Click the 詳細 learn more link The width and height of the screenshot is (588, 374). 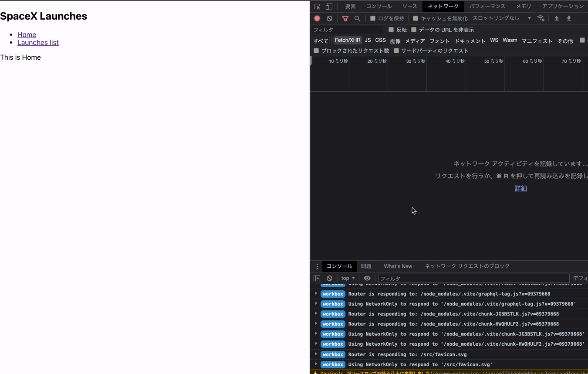coord(521,188)
